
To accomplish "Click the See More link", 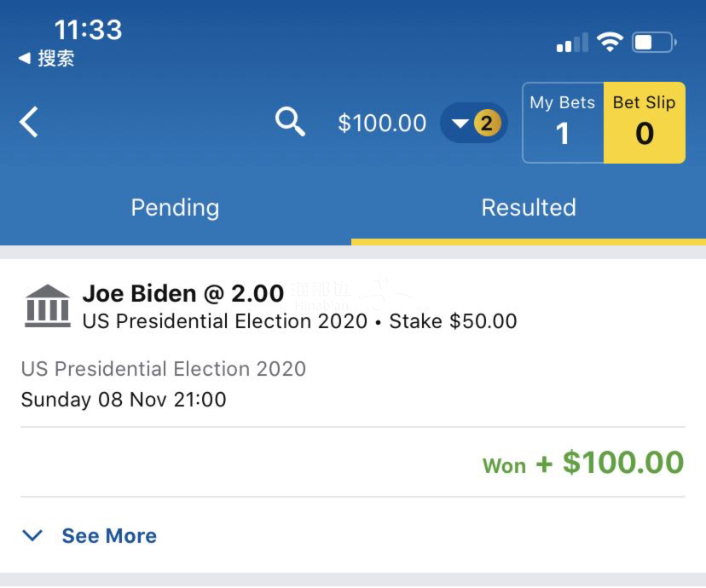I will coord(109,535).
